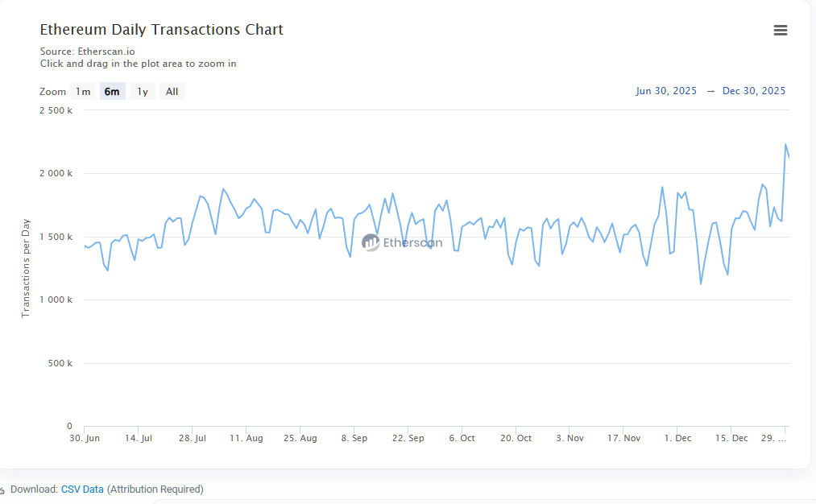Click the Ethereum Daily Transactions Chart title
Screen dimensions: 816x504
pyautogui.click(x=161, y=29)
